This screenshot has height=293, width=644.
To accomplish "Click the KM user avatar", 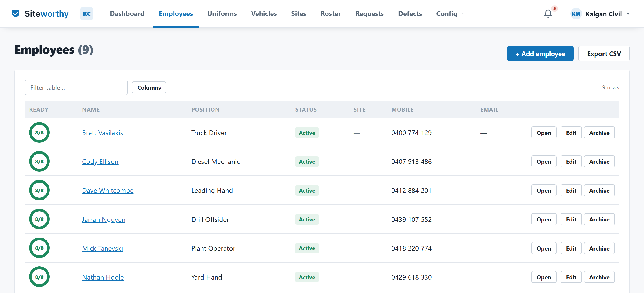I will point(576,14).
